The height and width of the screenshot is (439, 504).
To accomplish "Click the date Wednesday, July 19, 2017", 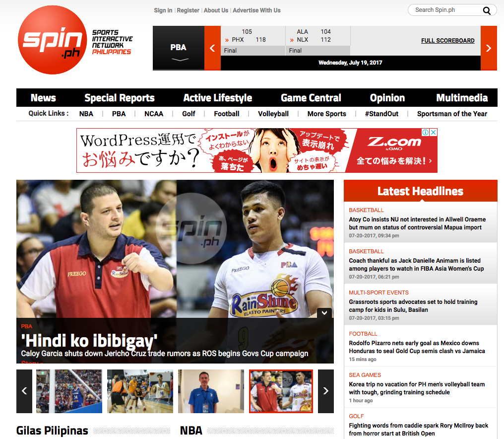I will (x=350, y=63).
